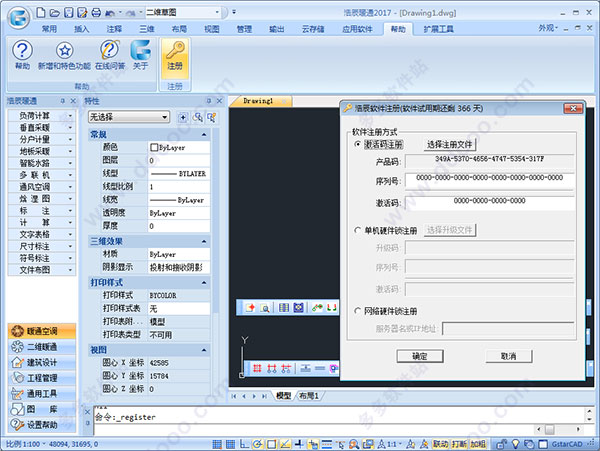Expand the 负荷计算 menu arrow
This screenshot has height=451, width=600.
70,116
